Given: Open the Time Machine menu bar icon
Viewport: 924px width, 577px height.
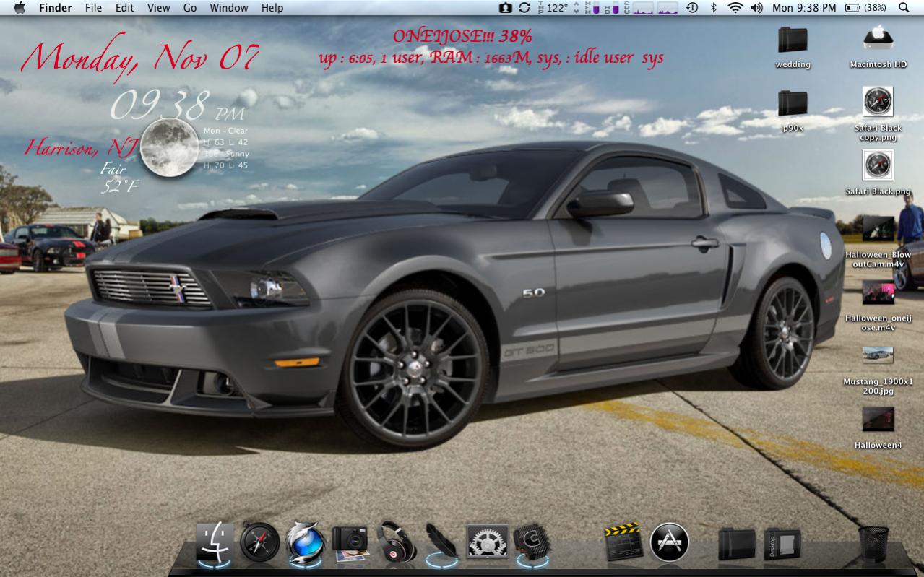Looking at the screenshot, I should [692, 7].
